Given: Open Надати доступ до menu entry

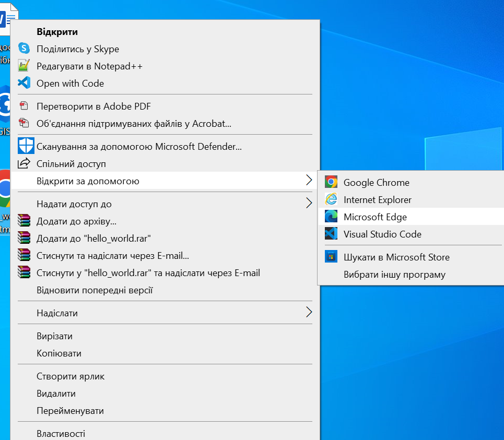Looking at the screenshot, I should pos(166,204).
